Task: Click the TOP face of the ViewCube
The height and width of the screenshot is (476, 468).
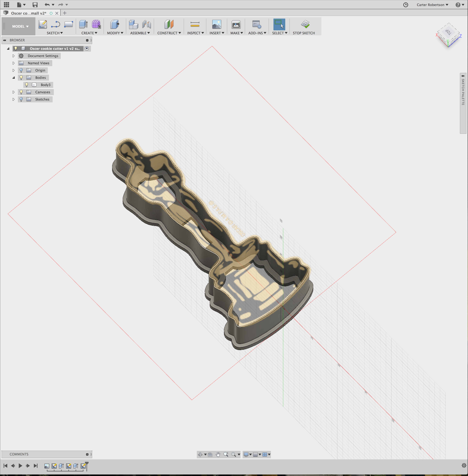Action: pyautogui.click(x=448, y=32)
